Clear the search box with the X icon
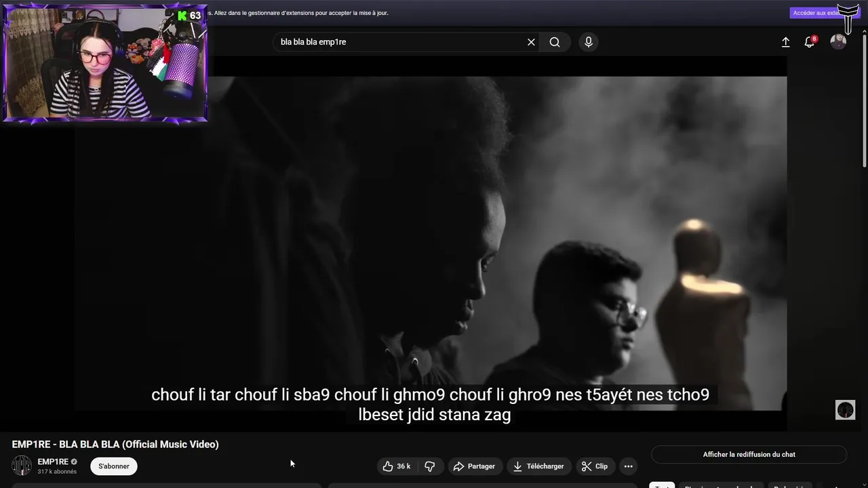Image resolution: width=868 pixels, height=488 pixels. click(x=531, y=42)
